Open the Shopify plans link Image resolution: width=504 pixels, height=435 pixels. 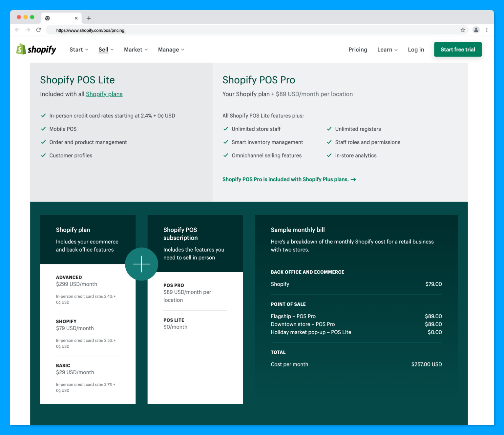point(104,94)
